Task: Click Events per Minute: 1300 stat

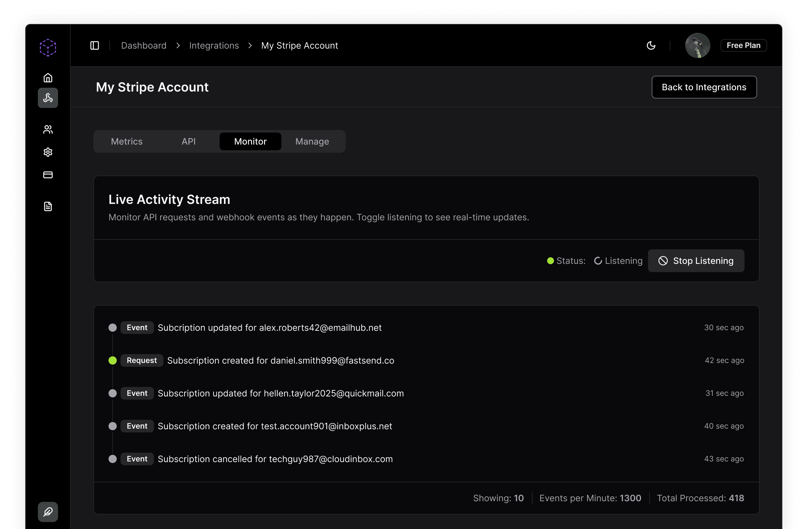Action: point(590,498)
